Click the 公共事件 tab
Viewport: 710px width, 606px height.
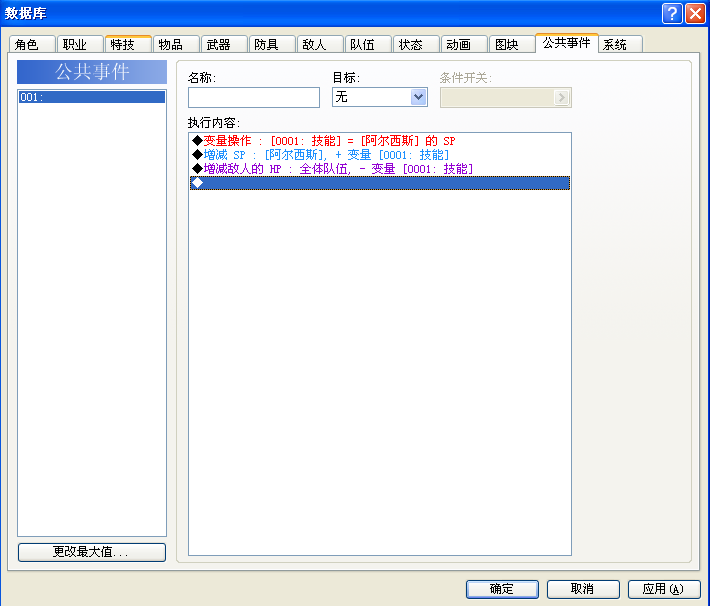566,43
